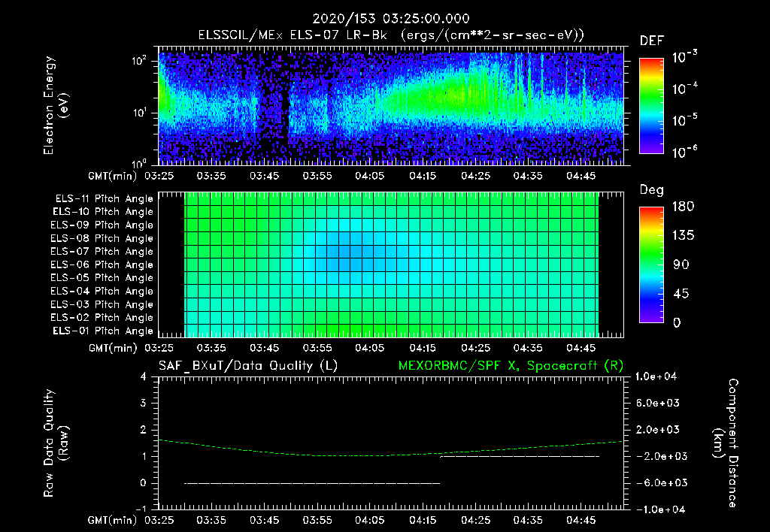770x532 pixels.
Task: Click the 04:35 time tick under the electron spectrogram
Action: tap(528, 176)
